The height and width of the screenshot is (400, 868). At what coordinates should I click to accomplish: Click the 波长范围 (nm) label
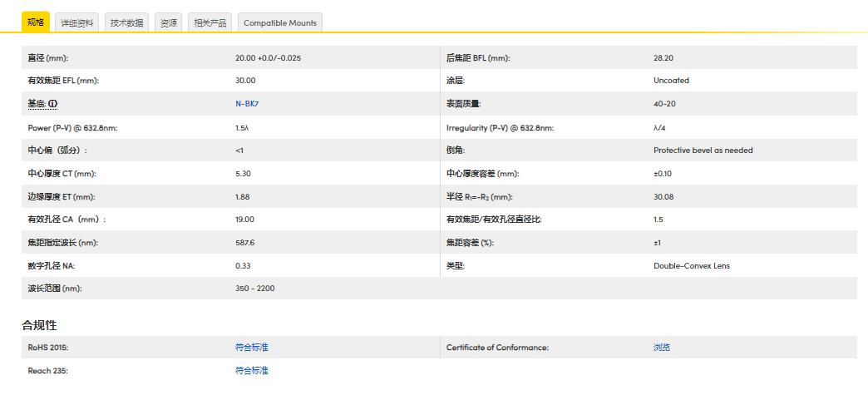55,288
